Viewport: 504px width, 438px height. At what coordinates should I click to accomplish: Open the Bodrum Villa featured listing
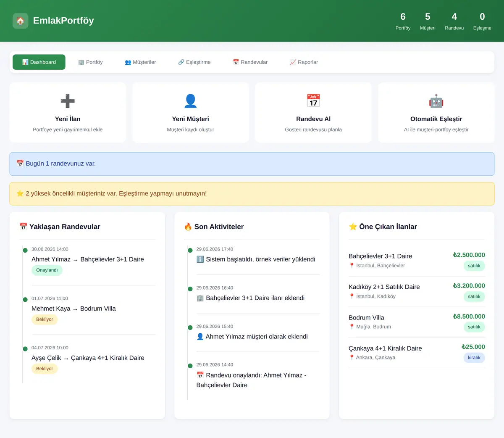tap(417, 322)
